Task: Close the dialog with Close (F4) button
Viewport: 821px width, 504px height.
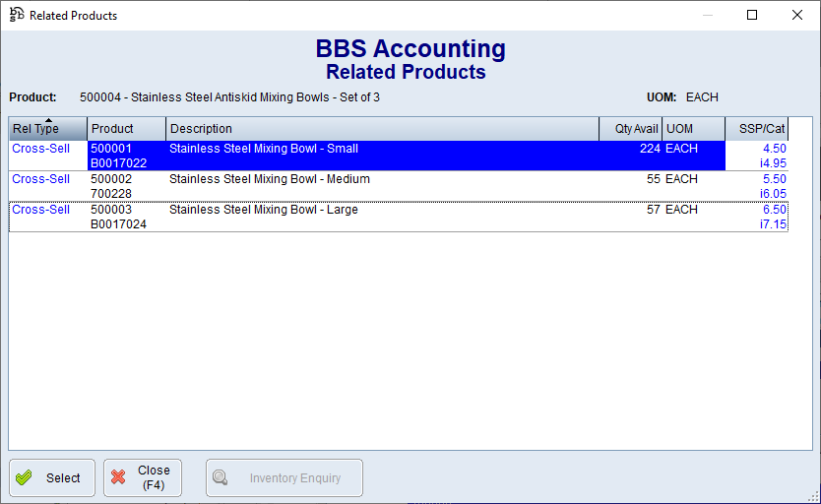Action: pos(143,477)
